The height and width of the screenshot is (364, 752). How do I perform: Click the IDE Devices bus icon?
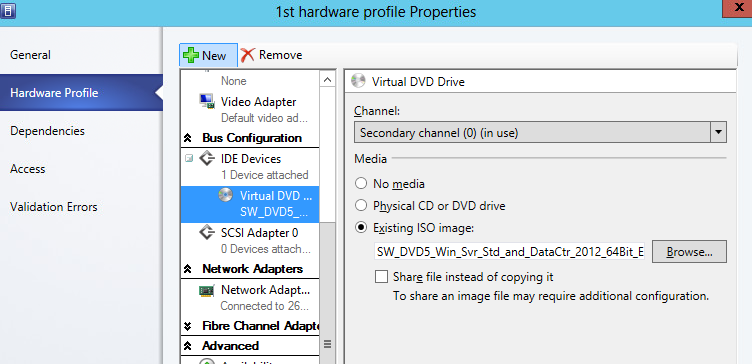(x=207, y=158)
